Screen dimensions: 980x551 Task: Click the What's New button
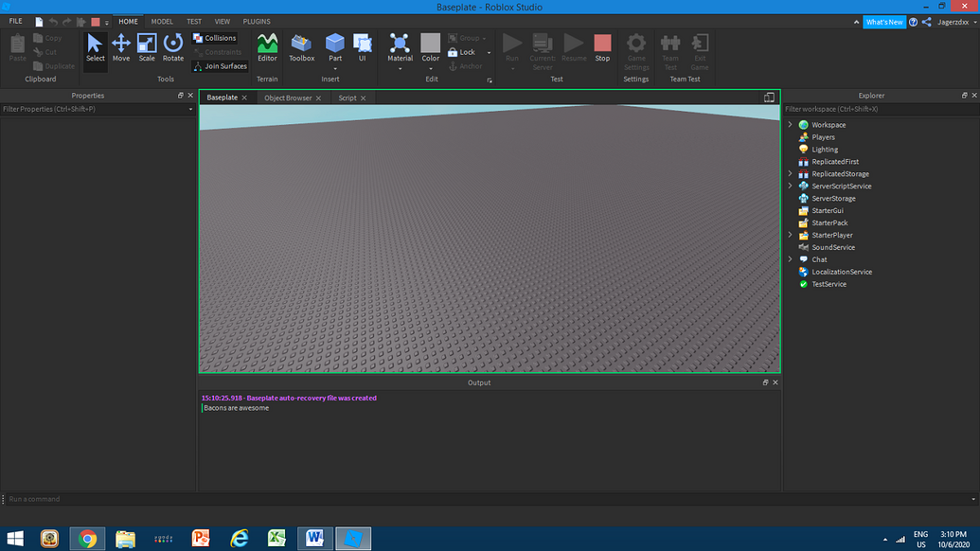[x=882, y=21]
